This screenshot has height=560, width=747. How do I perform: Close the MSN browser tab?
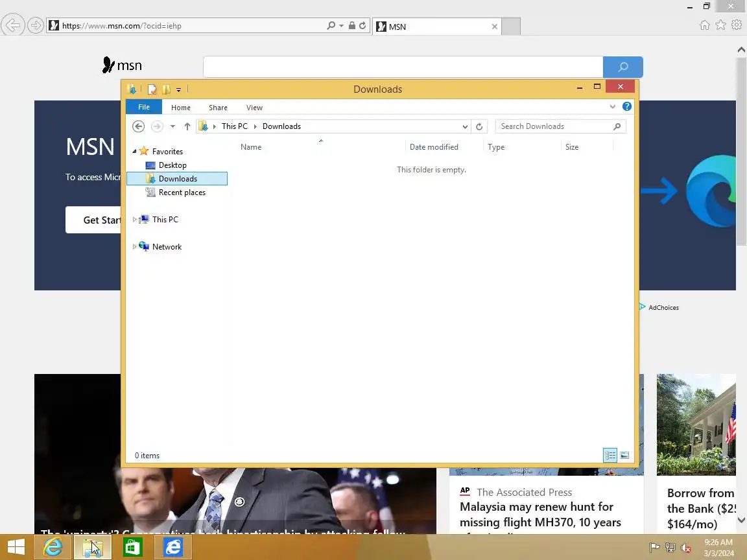pyautogui.click(x=495, y=27)
